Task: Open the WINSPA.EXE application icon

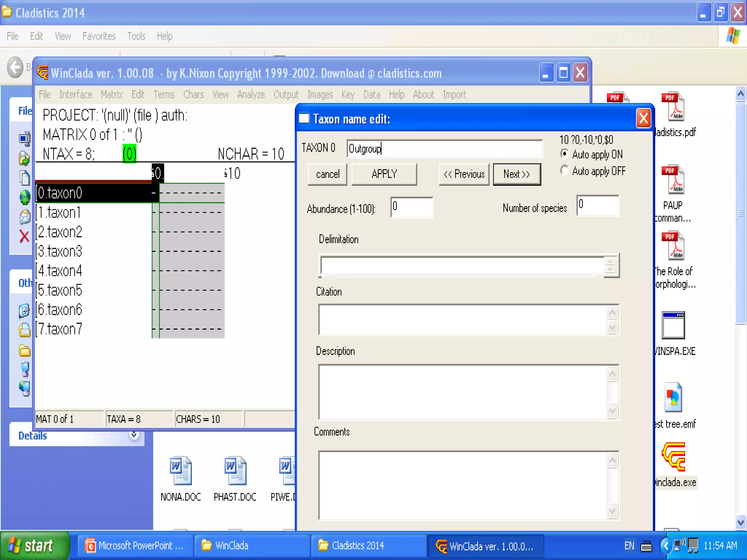Action: (673, 325)
